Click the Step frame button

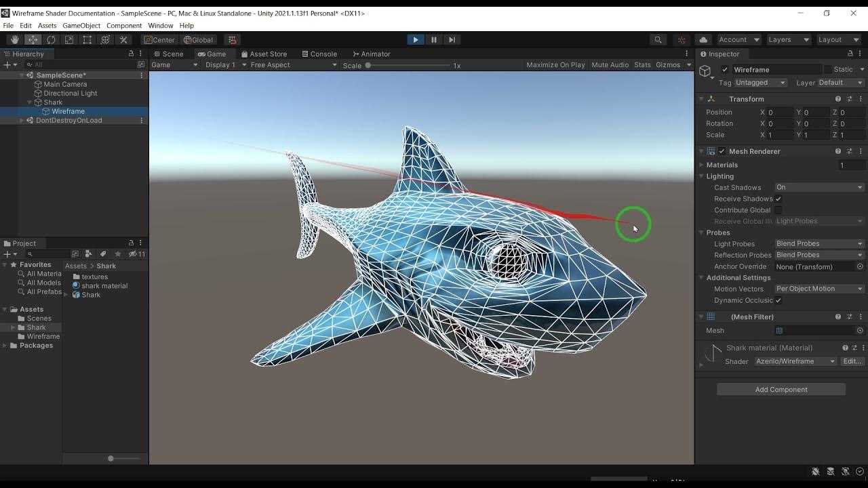[x=452, y=40]
